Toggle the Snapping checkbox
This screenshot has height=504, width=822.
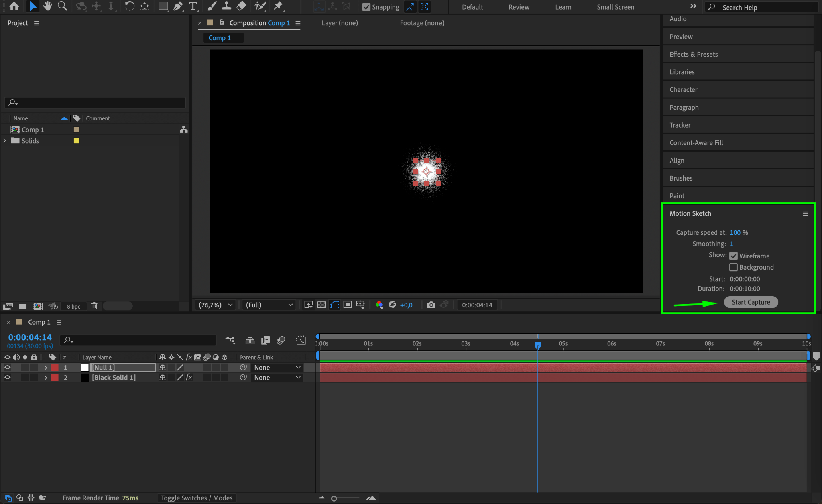[x=366, y=7]
